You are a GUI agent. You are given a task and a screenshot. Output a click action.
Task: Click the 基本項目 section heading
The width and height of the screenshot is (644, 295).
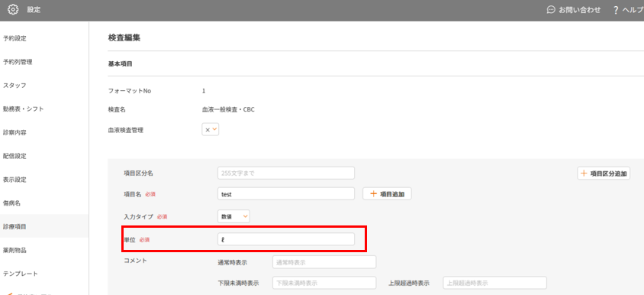120,64
